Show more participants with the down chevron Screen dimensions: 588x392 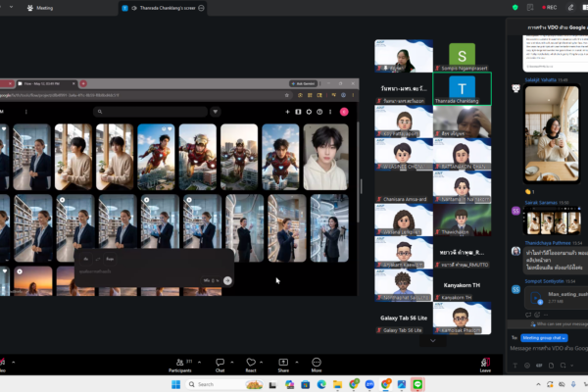tap(433, 341)
